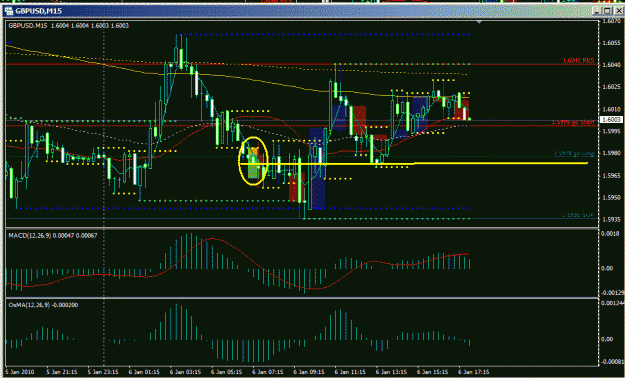Click the 1.6040 price scale label
The height and width of the screenshot is (378, 625).
pos(611,65)
